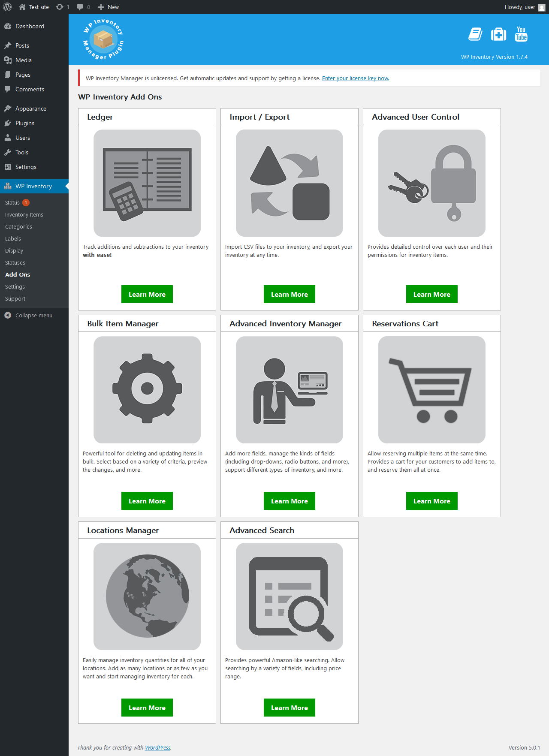
Task: Click the Users icon in sidebar
Action: point(8,138)
